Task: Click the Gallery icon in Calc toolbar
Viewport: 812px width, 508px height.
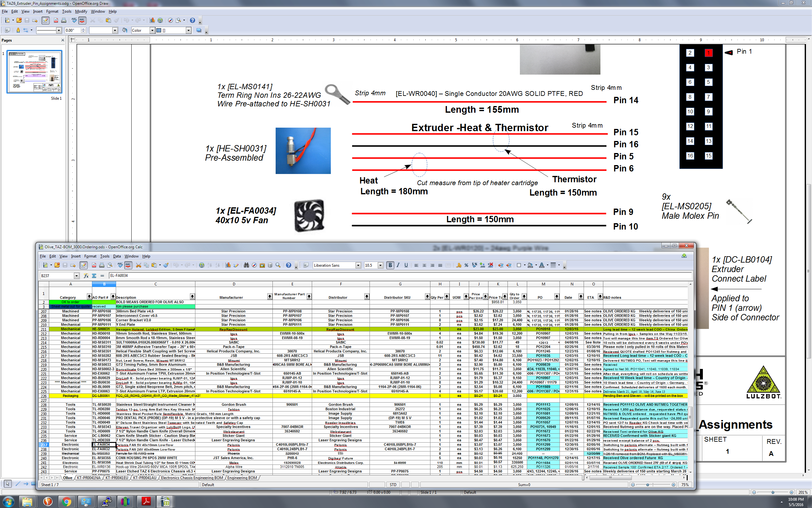Action: click(262, 265)
